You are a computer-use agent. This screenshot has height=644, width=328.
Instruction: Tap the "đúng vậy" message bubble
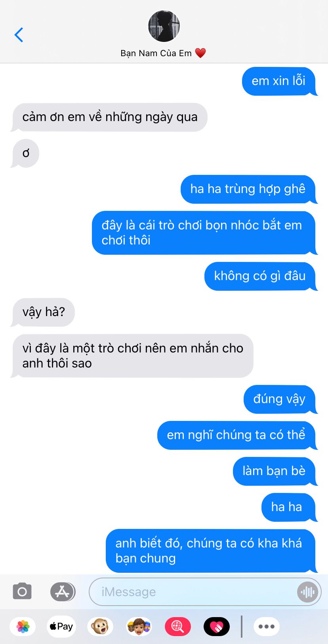[x=280, y=399]
